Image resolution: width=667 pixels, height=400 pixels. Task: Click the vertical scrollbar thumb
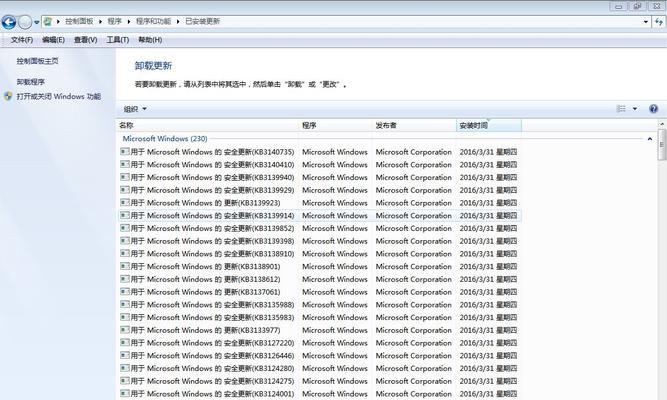662,145
